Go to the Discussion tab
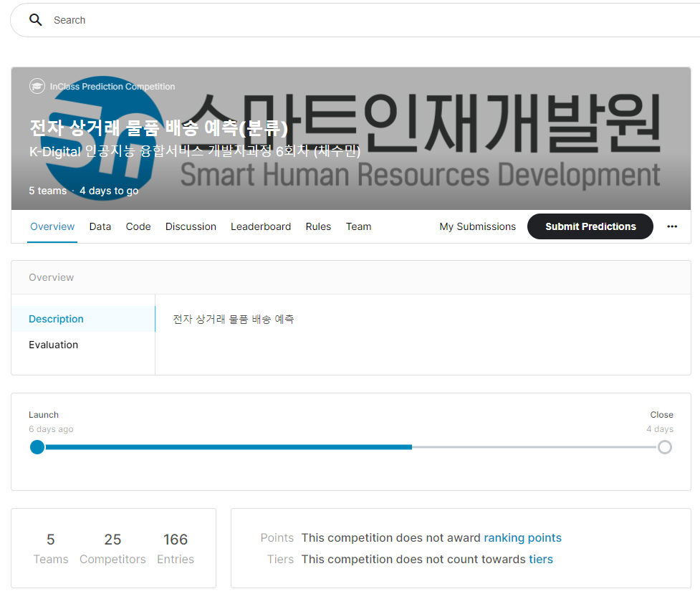Image resolution: width=700 pixels, height=594 pixels. point(191,226)
